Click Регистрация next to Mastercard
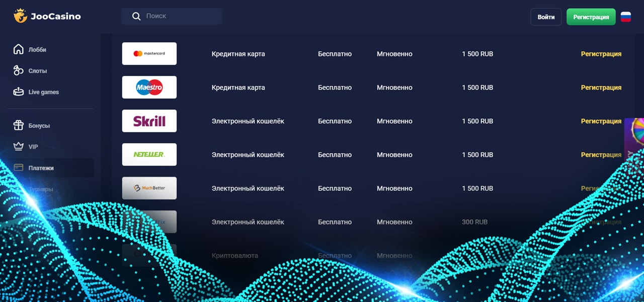644x302 pixels. [x=601, y=53]
